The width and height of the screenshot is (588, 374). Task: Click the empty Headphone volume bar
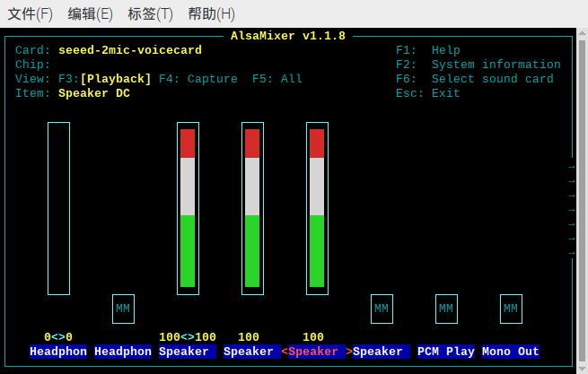point(58,208)
